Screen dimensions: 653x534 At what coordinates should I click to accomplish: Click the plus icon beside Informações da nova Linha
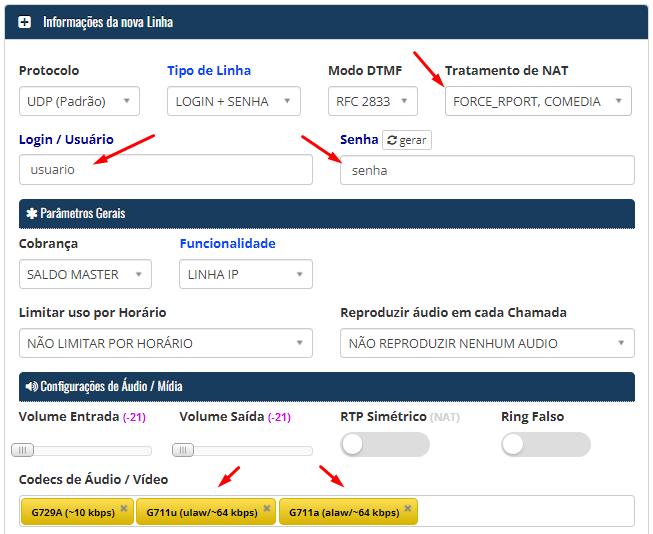pos(25,21)
